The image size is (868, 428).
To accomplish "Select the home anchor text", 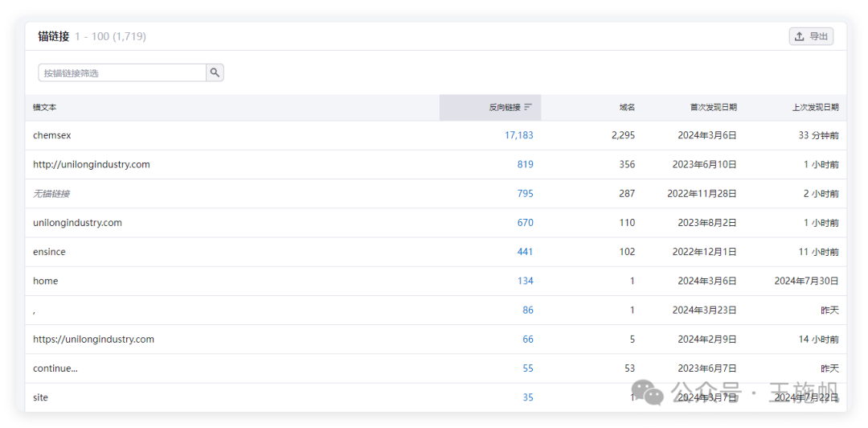I will coord(45,281).
